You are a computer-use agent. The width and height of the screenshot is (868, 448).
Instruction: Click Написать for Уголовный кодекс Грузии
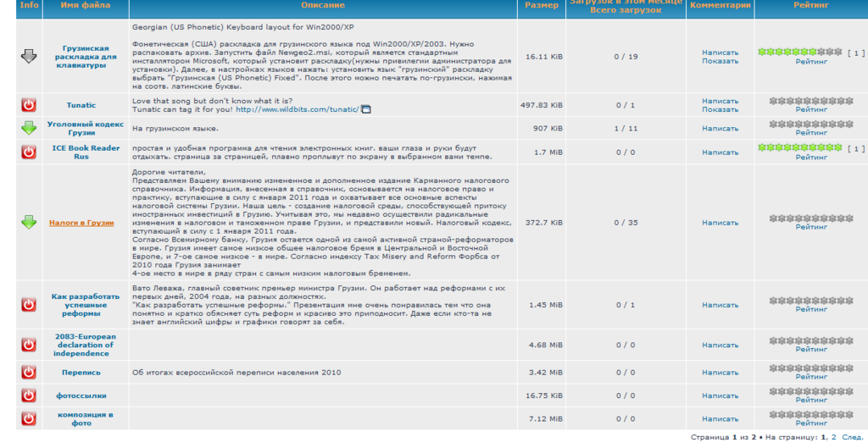(x=720, y=129)
